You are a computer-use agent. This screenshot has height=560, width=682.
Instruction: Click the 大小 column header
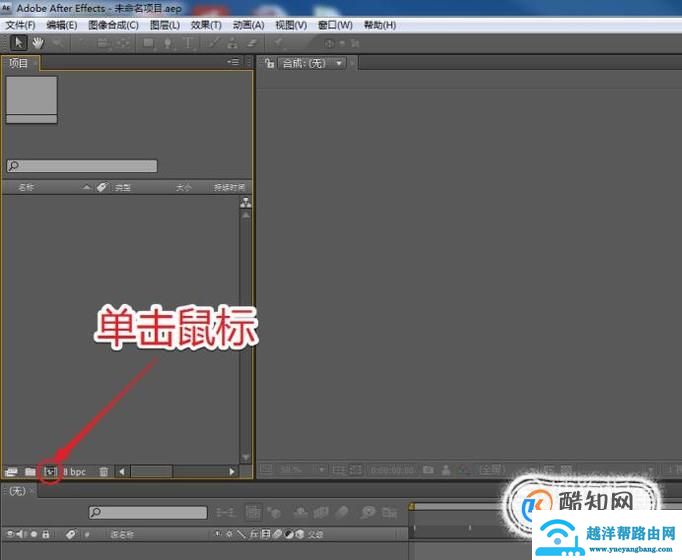click(184, 187)
